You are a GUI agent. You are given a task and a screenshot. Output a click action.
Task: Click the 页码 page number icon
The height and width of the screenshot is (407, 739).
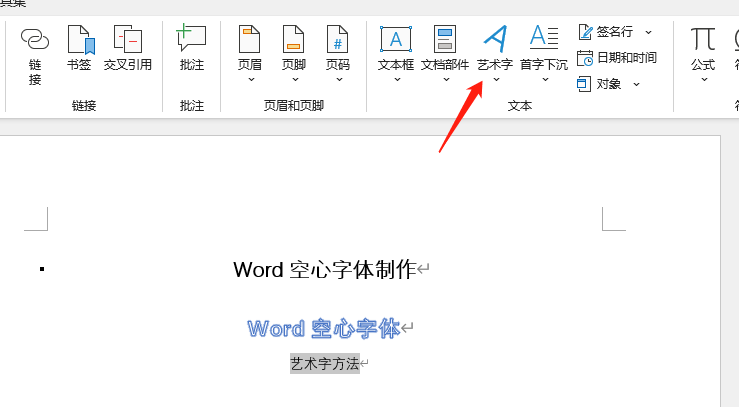tap(337, 39)
